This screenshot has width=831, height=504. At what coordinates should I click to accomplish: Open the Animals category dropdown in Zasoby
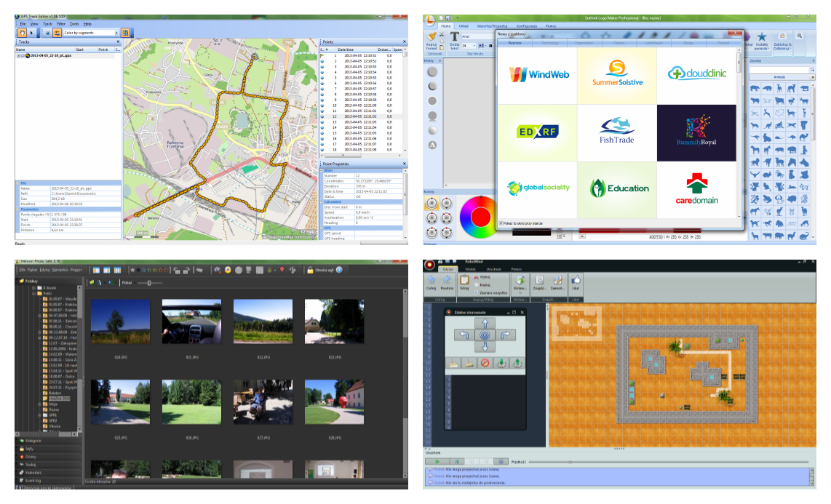coord(813,77)
